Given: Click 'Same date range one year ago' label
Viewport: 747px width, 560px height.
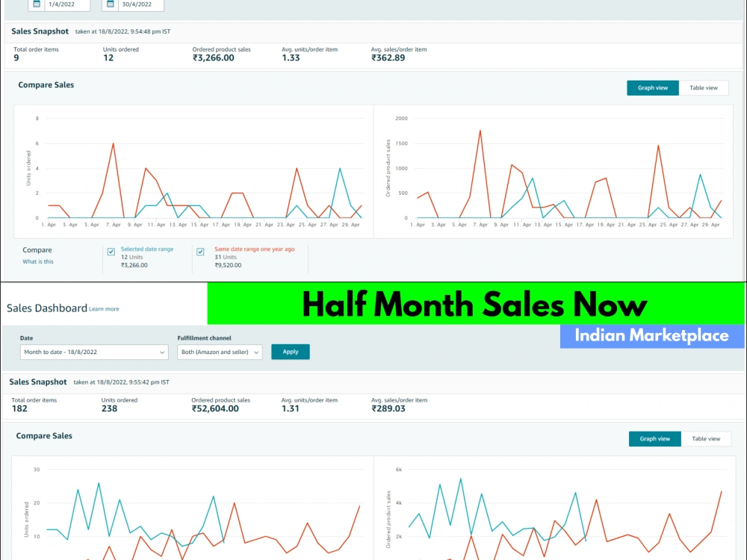Looking at the screenshot, I should (x=255, y=249).
